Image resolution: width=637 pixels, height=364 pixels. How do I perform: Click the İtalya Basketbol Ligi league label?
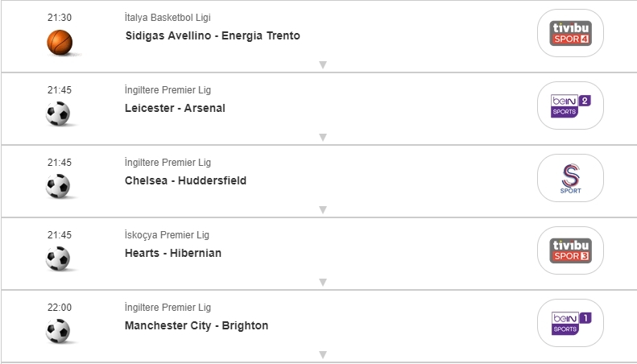(x=168, y=18)
